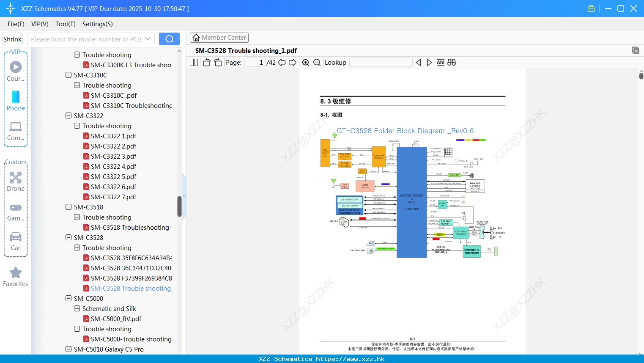Viewport: 644px width, 363px height.
Task: Collapse Trouble shooting under SM-C3528
Action: point(77,247)
